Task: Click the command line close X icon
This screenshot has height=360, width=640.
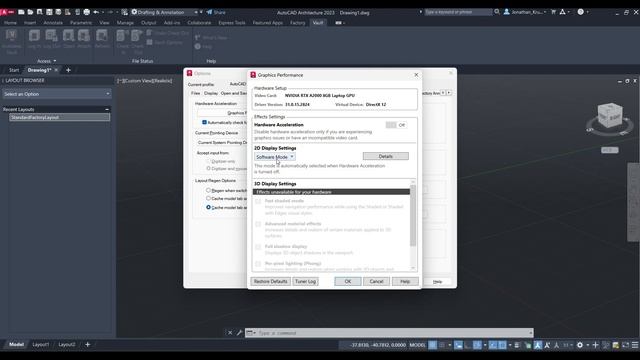Action: click(230, 333)
